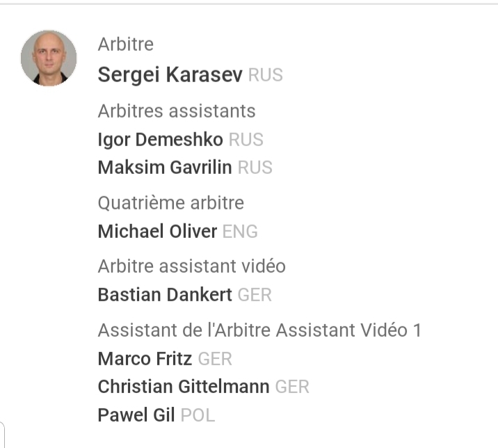Image resolution: width=498 pixels, height=448 pixels.
Task: Select Pawel Gil in the list
Action: click(136, 415)
